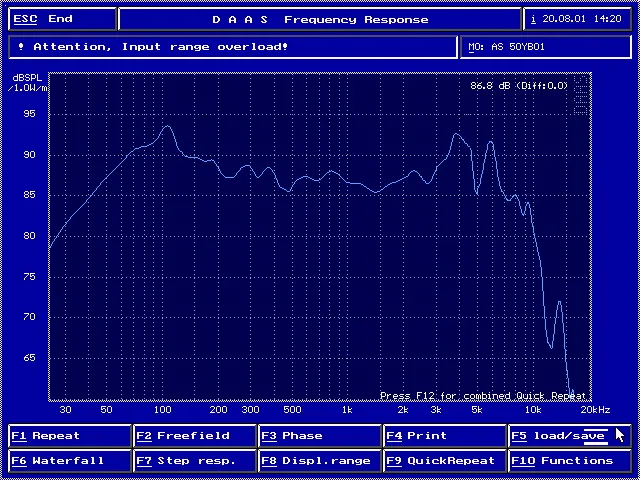Click the DAAS Frequency Response title bar
This screenshot has width=640, height=480.
click(320, 19)
